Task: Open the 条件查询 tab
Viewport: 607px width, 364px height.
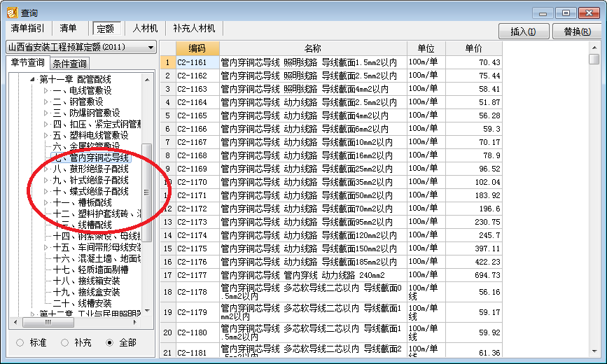Action: (x=70, y=63)
